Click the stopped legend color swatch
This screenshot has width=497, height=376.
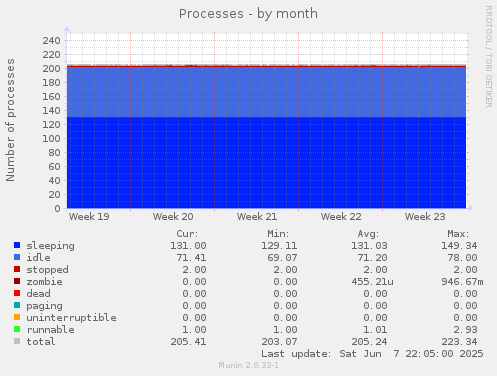[x=17, y=269]
